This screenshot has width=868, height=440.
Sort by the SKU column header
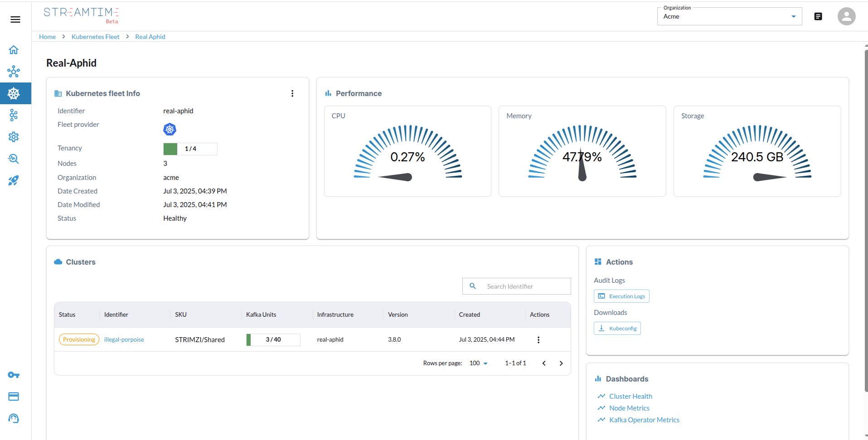pyautogui.click(x=181, y=315)
